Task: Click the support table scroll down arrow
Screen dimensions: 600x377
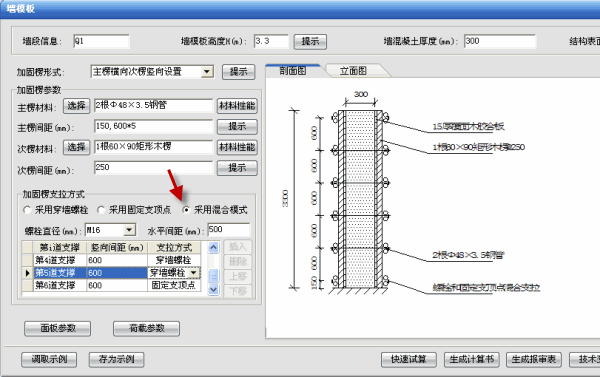Action: tap(214, 289)
